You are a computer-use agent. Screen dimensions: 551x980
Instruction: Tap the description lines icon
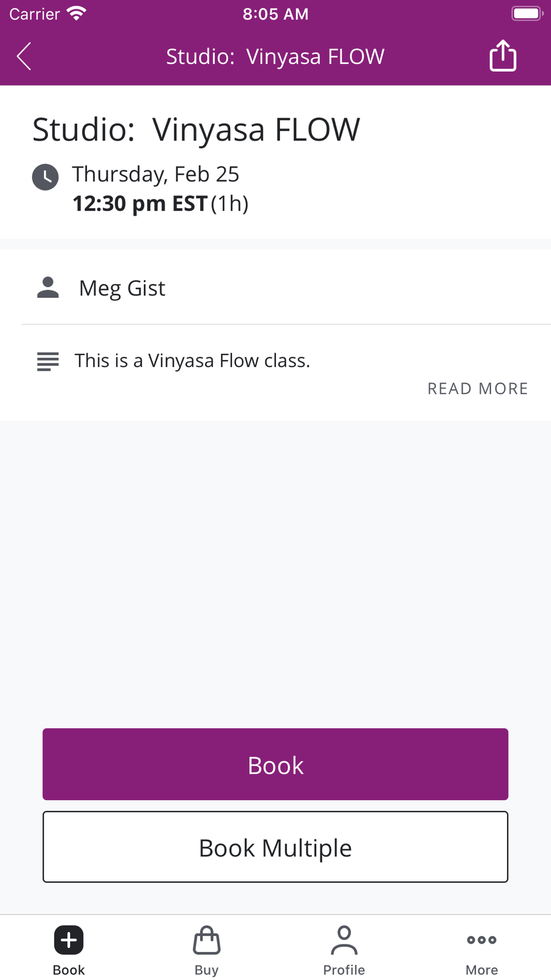[48, 362]
